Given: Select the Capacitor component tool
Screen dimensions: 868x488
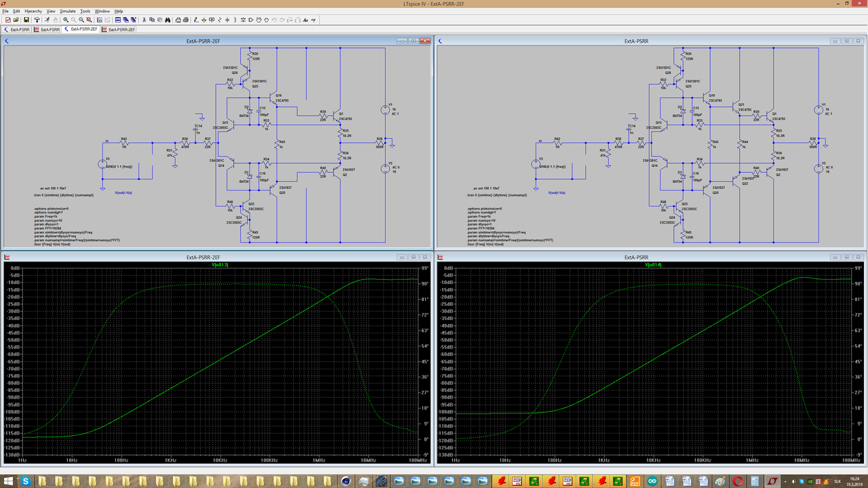Looking at the screenshot, I should click(x=227, y=20).
